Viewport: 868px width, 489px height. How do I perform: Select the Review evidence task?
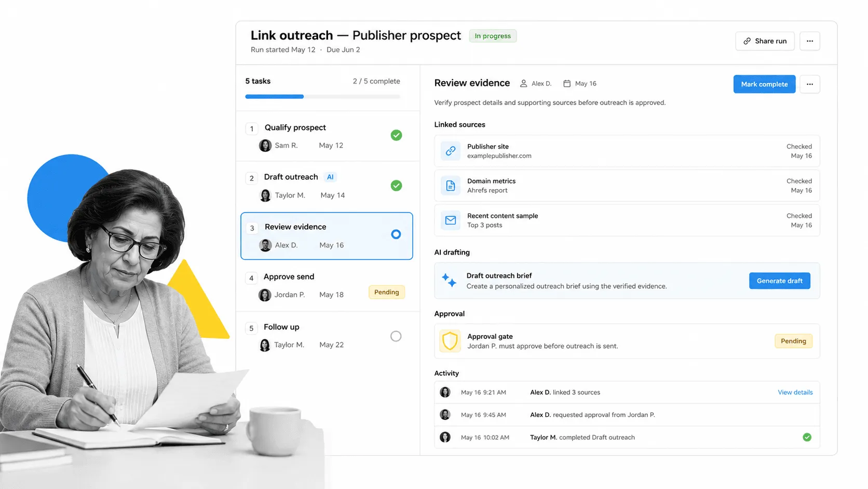tap(327, 236)
